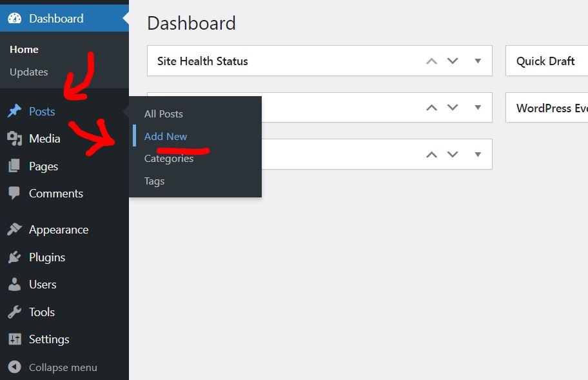Open the Site Health Status options dropdown

tap(477, 61)
